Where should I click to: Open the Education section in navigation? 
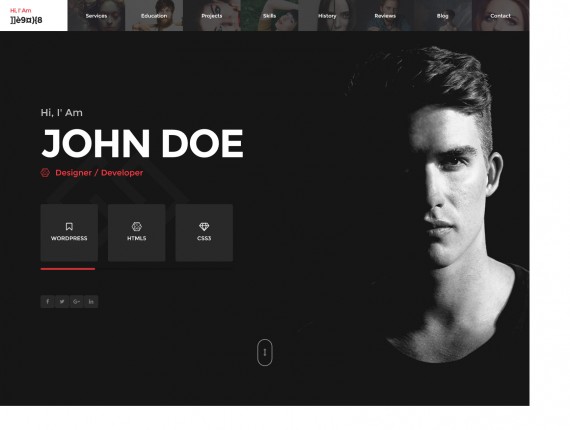coord(154,16)
